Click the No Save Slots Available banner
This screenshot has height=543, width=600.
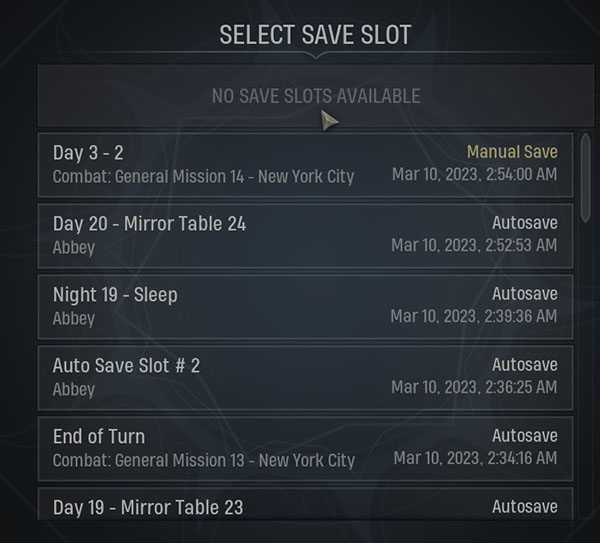(x=316, y=96)
